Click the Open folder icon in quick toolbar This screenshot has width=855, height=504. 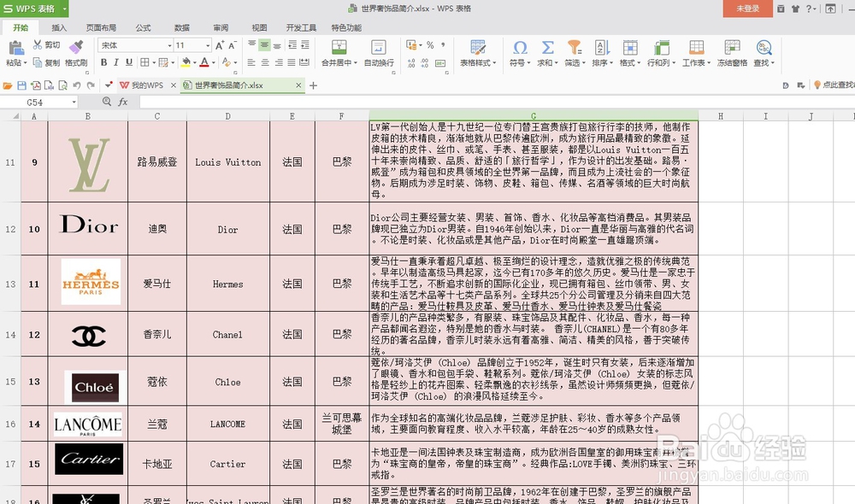click(8, 85)
